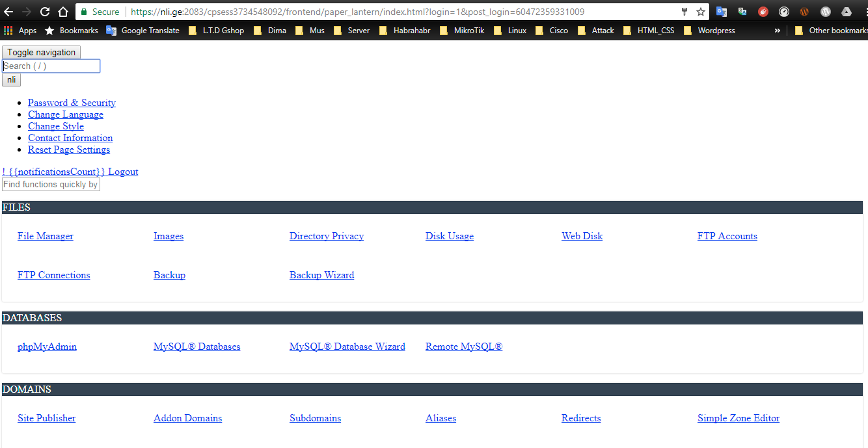Open the saved-password key icon in address bar

click(x=684, y=12)
